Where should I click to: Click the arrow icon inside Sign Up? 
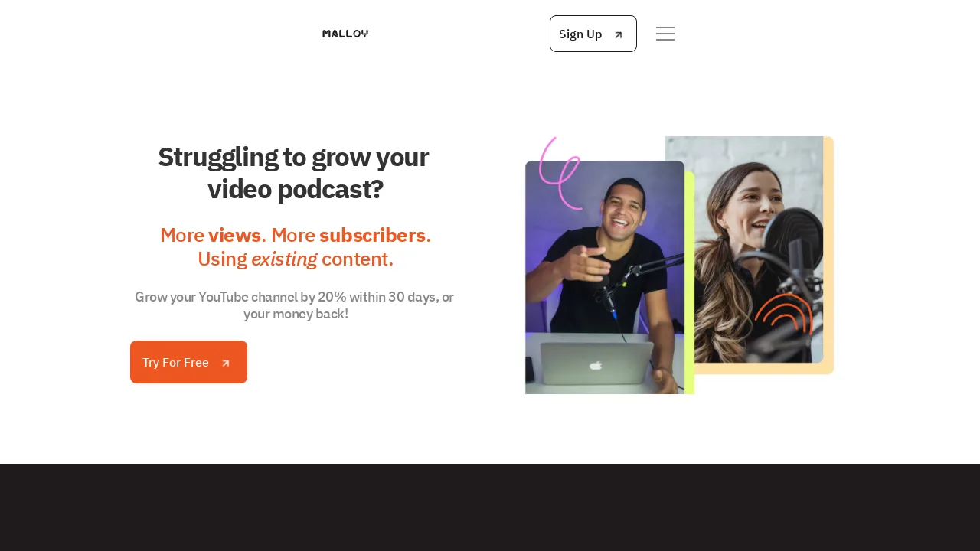point(619,34)
